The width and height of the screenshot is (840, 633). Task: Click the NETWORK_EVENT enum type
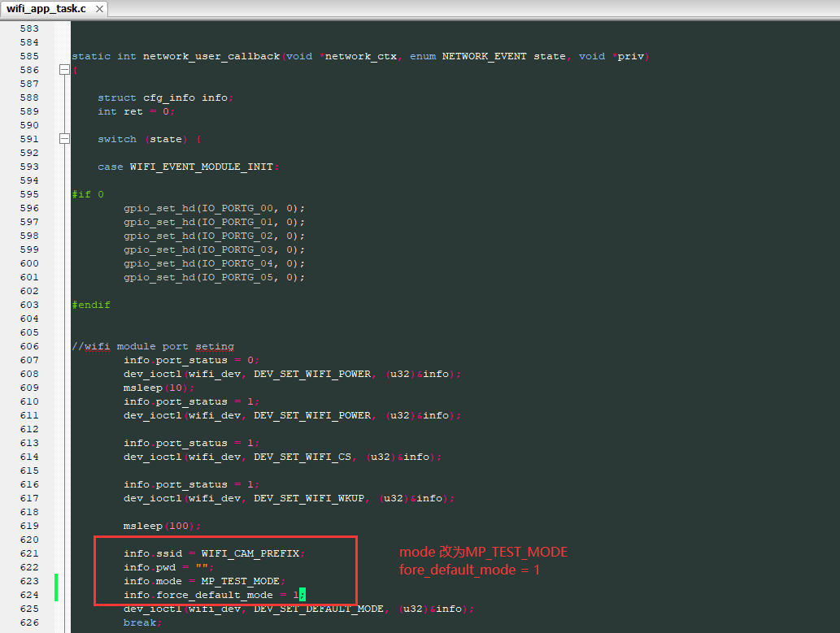point(485,56)
